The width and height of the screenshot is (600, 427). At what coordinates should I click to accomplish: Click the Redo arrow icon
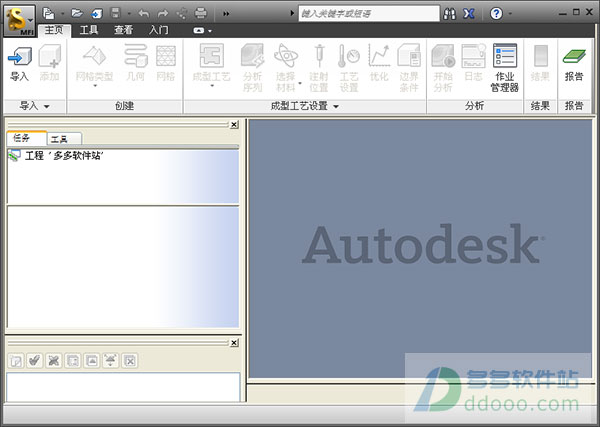point(163,14)
